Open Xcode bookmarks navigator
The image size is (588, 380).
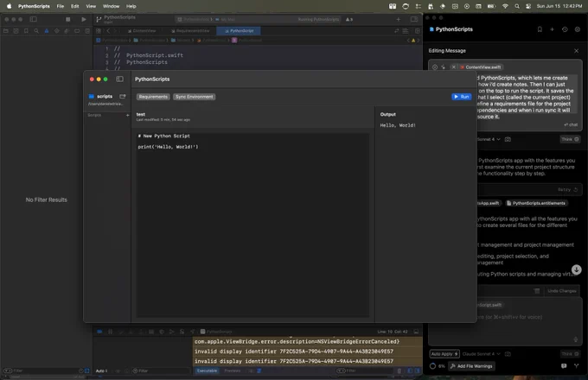click(26, 31)
